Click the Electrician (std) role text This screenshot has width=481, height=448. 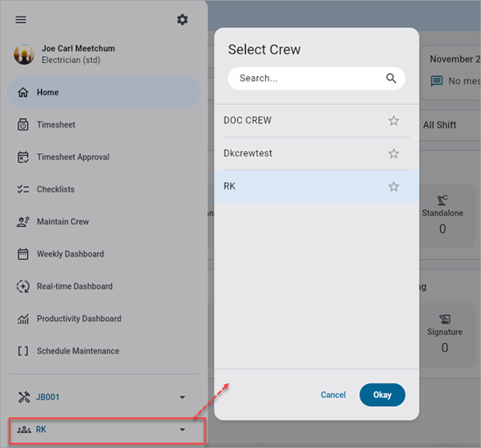(71, 60)
